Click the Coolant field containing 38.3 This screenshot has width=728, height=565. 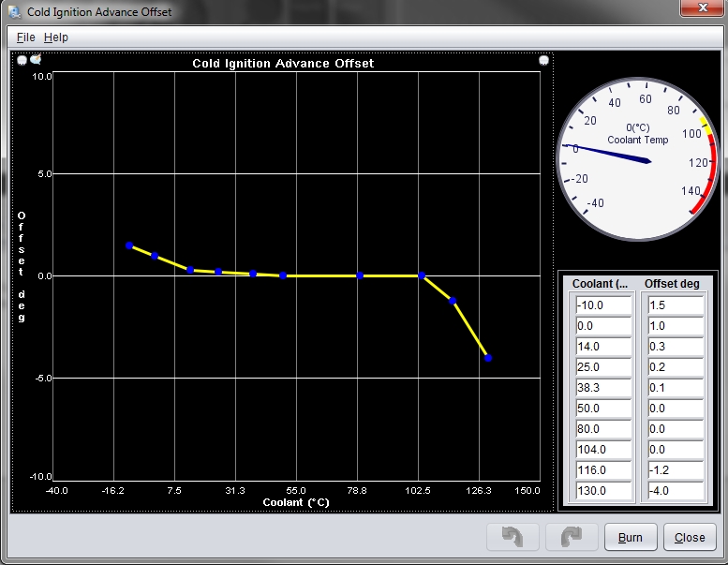tap(603, 388)
